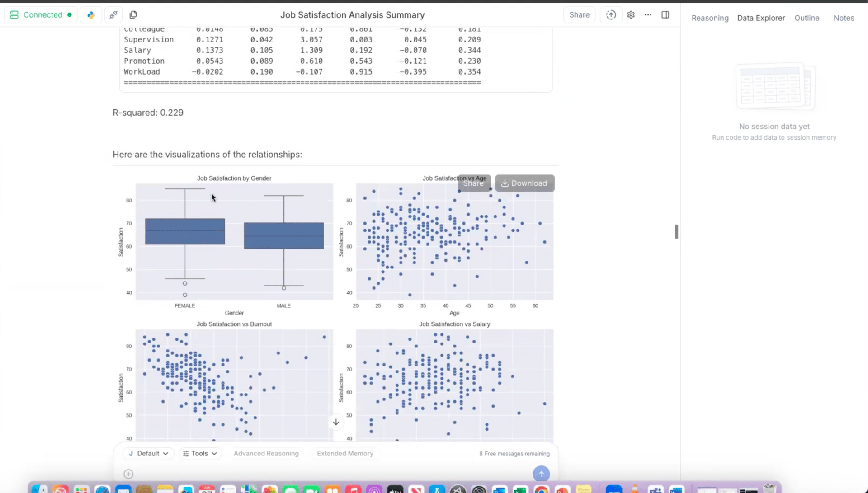Open the Notes tab

[844, 18]
